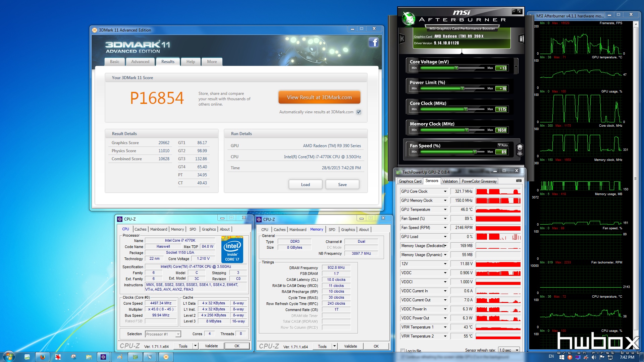This screenshot has width=644, height=362.
Task: Click OK in the right CPU-Z window
Action: click(x=376, y=346)
